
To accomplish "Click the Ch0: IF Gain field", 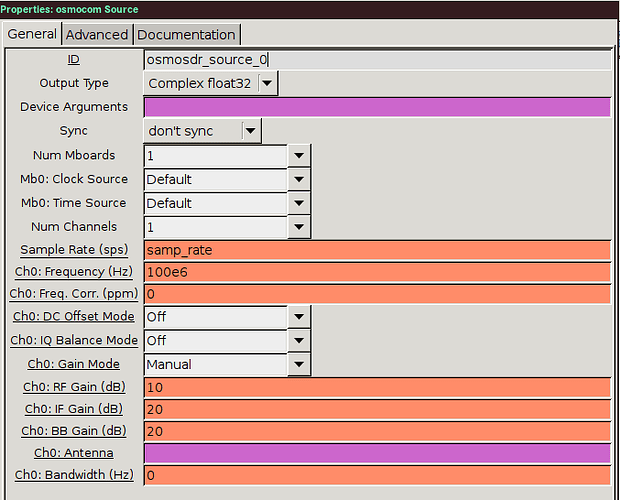I will [x=378, y=409].
